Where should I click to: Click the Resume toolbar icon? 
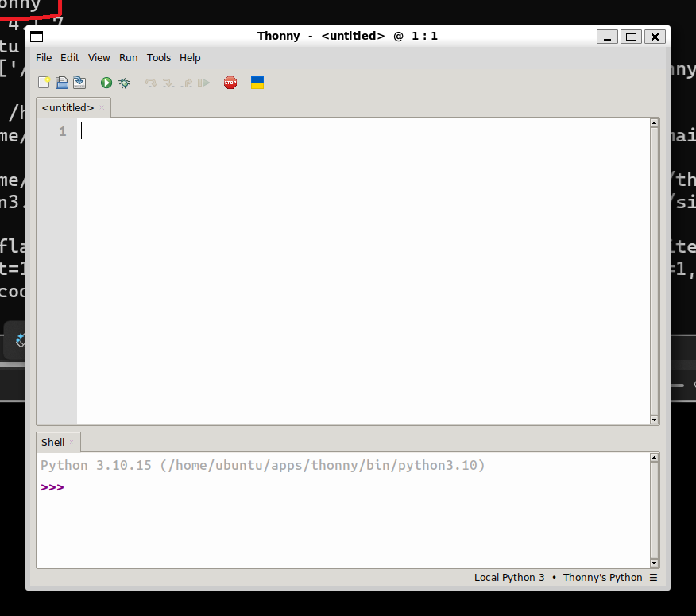coord(203,83)
